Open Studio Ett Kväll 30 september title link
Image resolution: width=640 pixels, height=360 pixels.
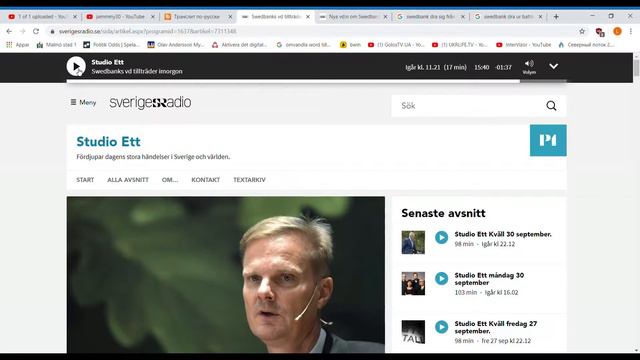click(503, 234)
